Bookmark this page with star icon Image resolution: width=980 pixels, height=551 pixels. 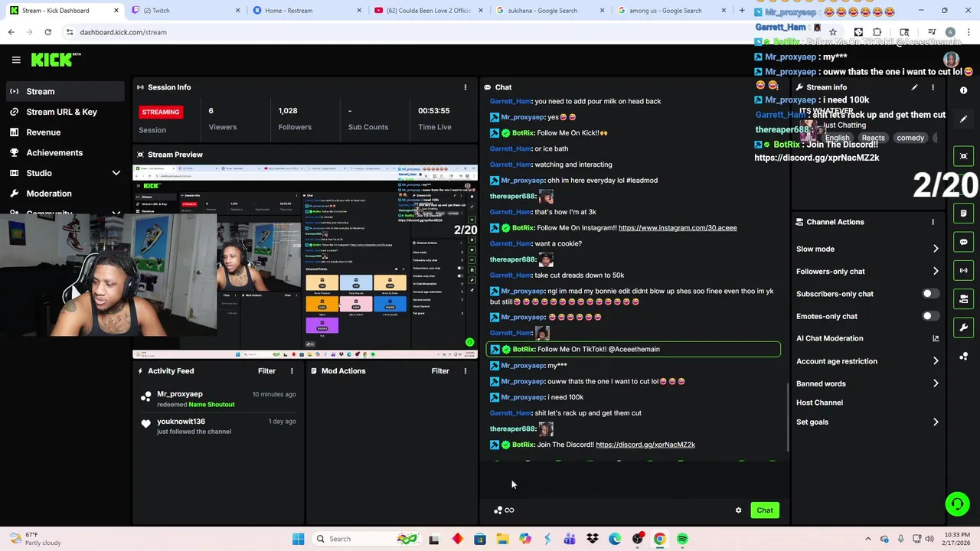tap(833, 32)
